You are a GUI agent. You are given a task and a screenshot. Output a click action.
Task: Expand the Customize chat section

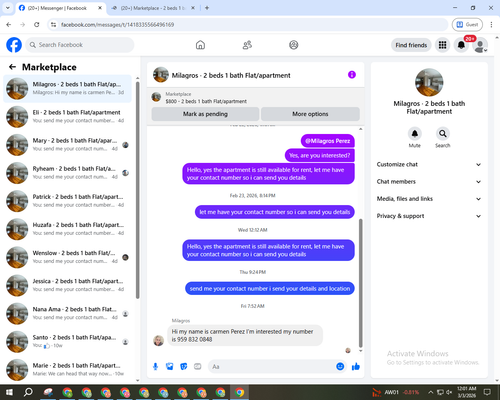pyautogui.click(x=429, y=164)
